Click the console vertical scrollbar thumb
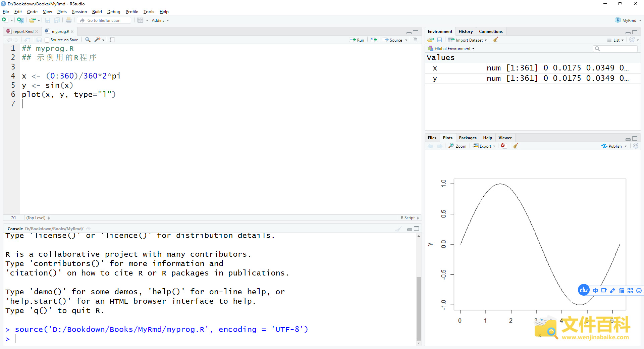Screen dimensions: 644x349 click(419, 308)
